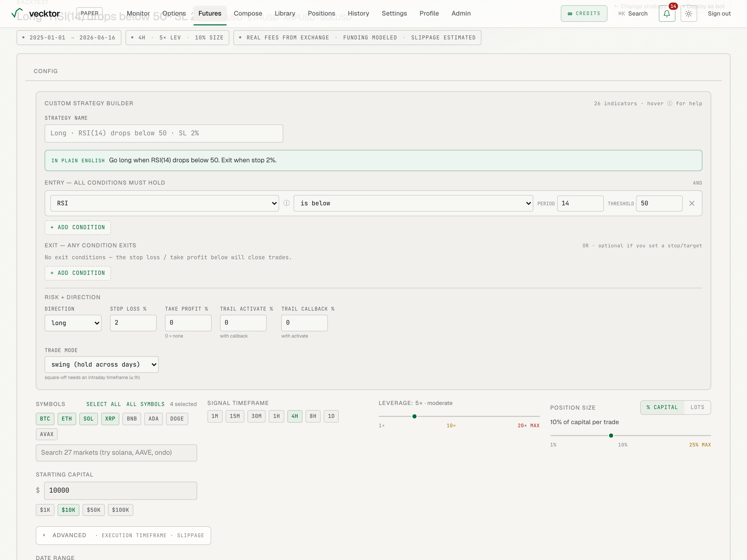
Task: Expand the Advanced execution timeframe section
Action: [x=123, y=535]
